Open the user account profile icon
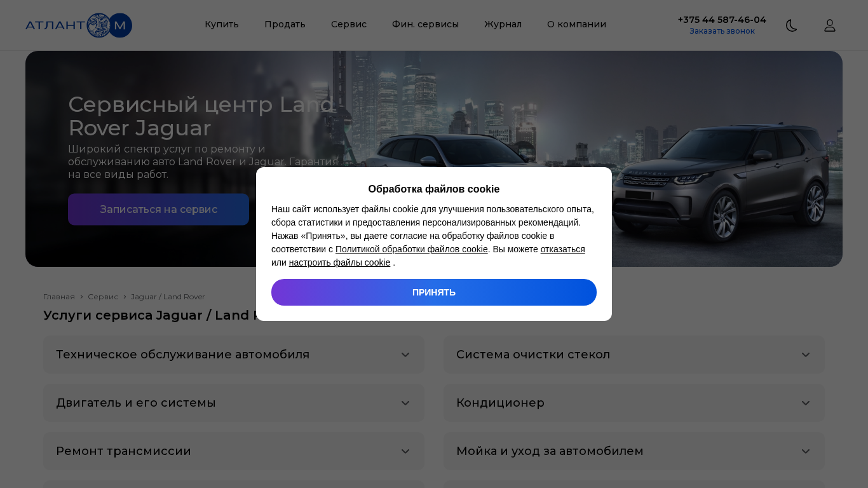The height and width of the screenshot is (488, 868). click(830, 25)
